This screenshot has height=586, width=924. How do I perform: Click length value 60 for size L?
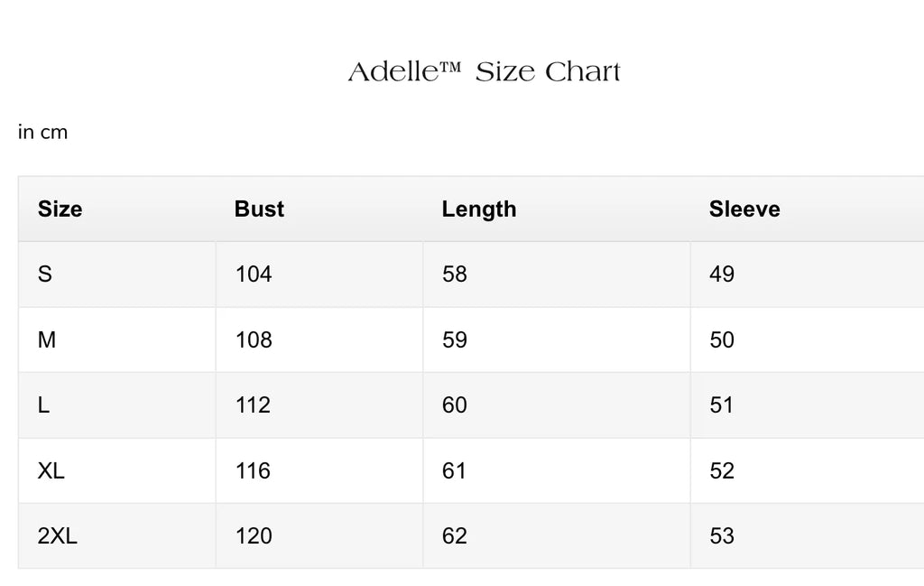tap(455, 405)
